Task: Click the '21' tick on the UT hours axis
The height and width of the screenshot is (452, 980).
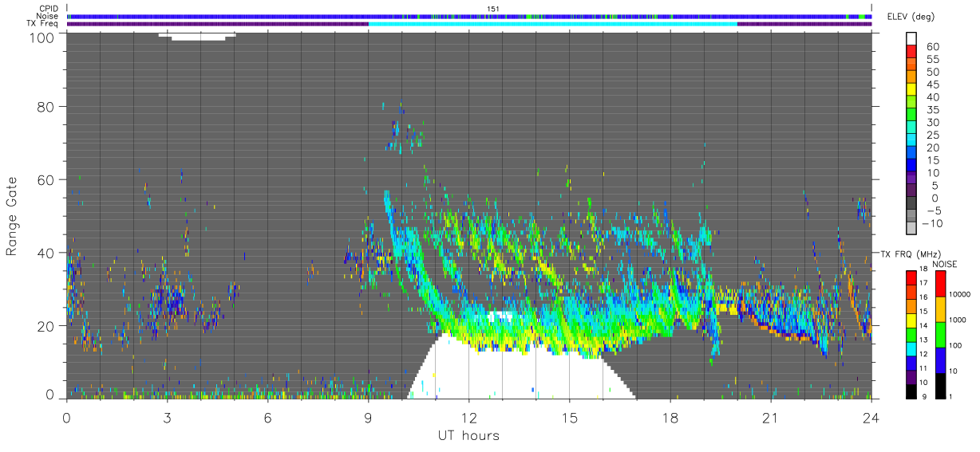Action: pyautogui.click(x=771, y=417)
